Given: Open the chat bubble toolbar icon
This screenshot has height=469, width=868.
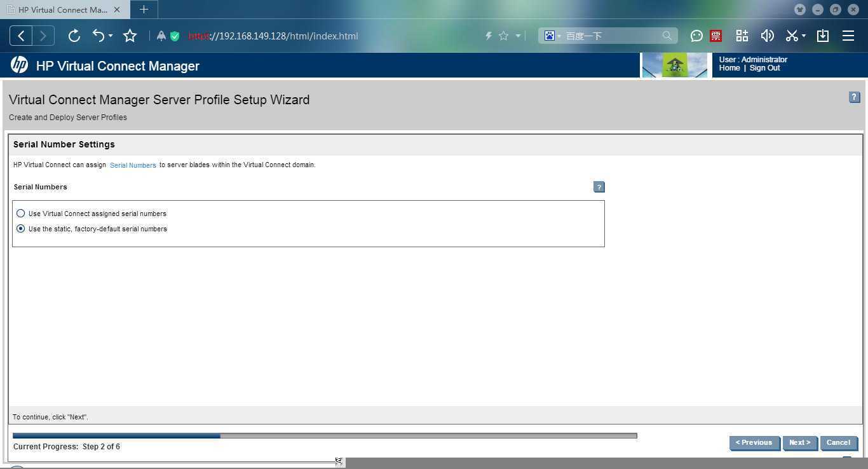Looking at the screenshot, I should tap(696, 36).
